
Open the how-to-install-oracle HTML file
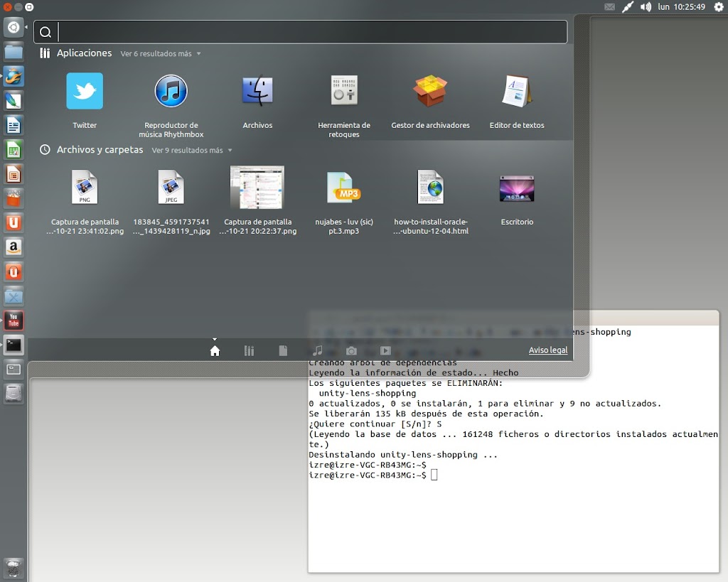point(430,188)
